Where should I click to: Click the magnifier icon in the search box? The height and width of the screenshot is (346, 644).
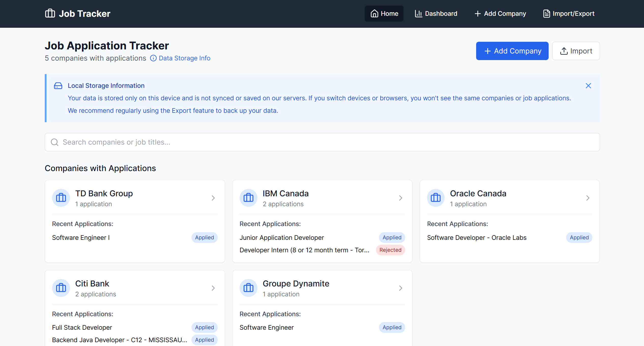point(54,142)
